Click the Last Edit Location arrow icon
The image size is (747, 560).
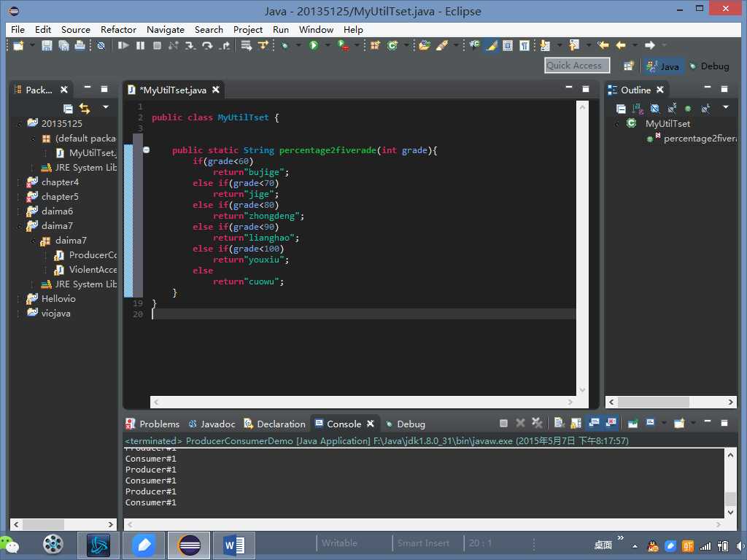click(603, 46)
